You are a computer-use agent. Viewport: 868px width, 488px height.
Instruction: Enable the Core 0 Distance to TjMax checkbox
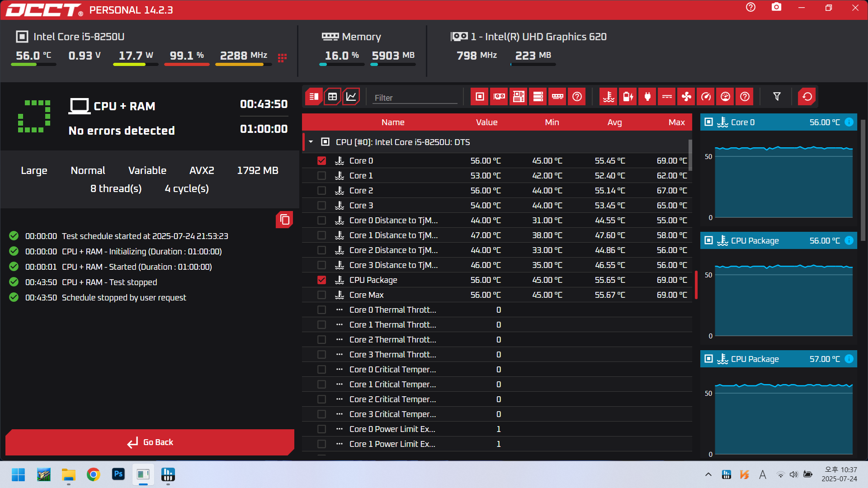click(x=321, y=221)
